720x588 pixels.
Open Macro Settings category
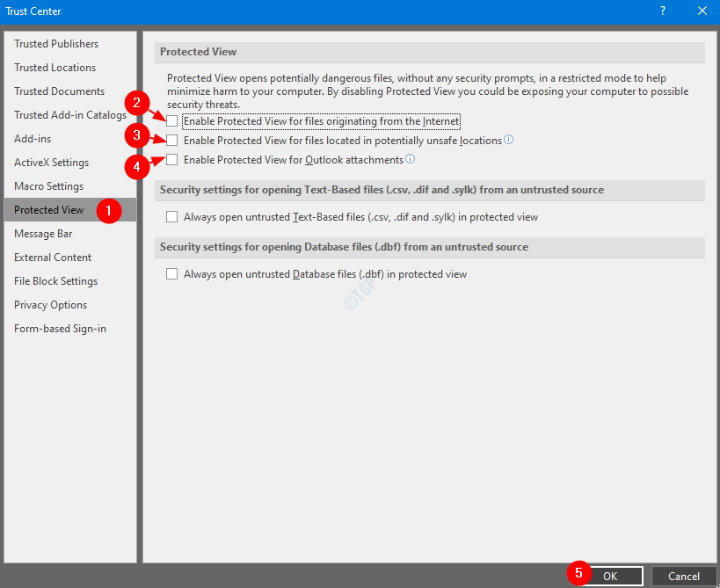[x=48, y=186]
